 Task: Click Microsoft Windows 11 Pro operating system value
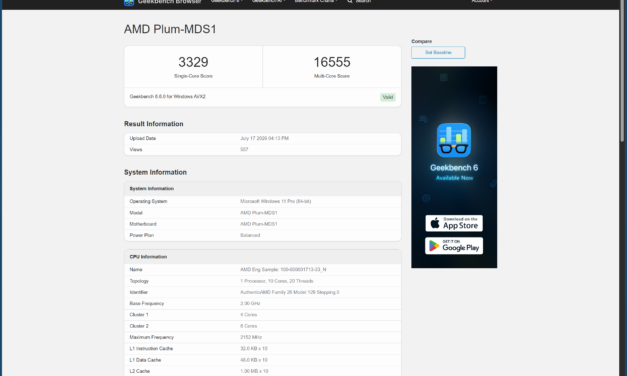276,201
